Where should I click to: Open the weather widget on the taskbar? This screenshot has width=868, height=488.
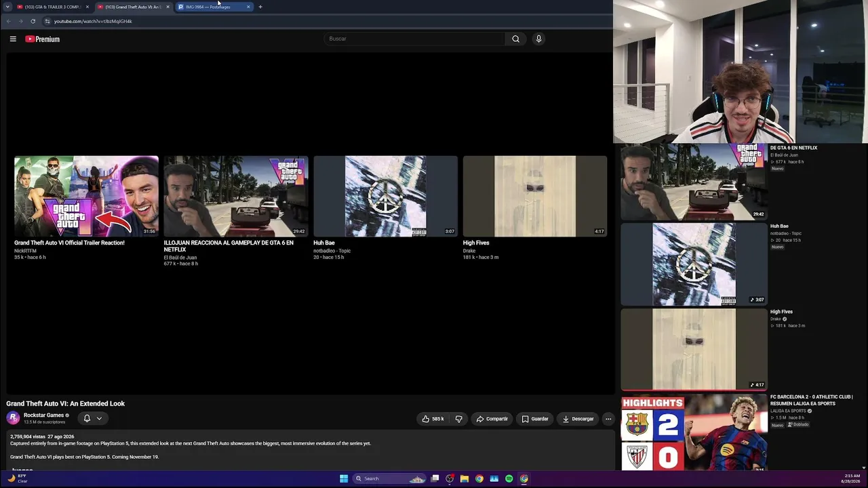(x=18, y=479)
